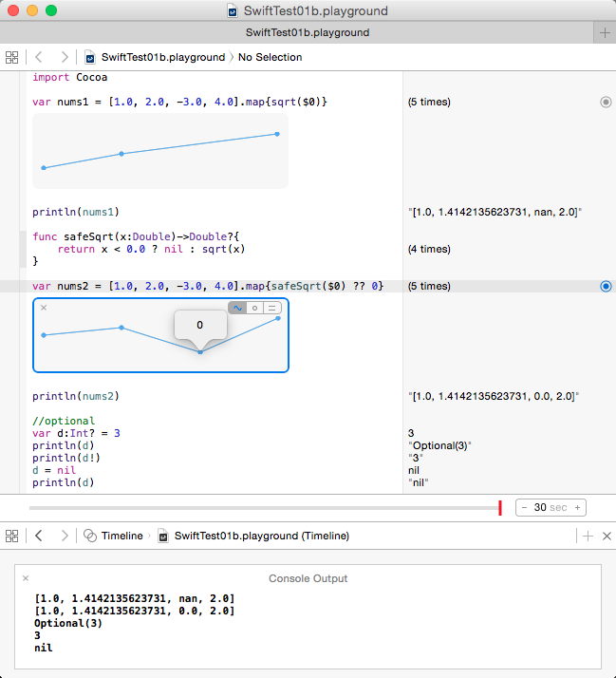The width and height of the screenshot is (616, 678).
Task: Go back in the source editor history
Action: [x=39, y=57]
